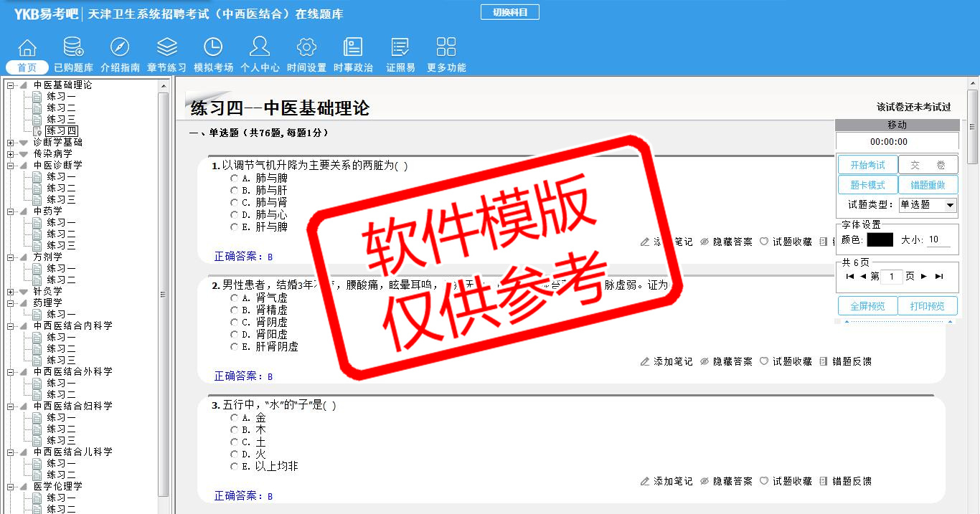Image resolution: width=980 pixels, height=514 pixels.
Task: Select option D. 肾阳虚
Action: [x=234, y=334]
